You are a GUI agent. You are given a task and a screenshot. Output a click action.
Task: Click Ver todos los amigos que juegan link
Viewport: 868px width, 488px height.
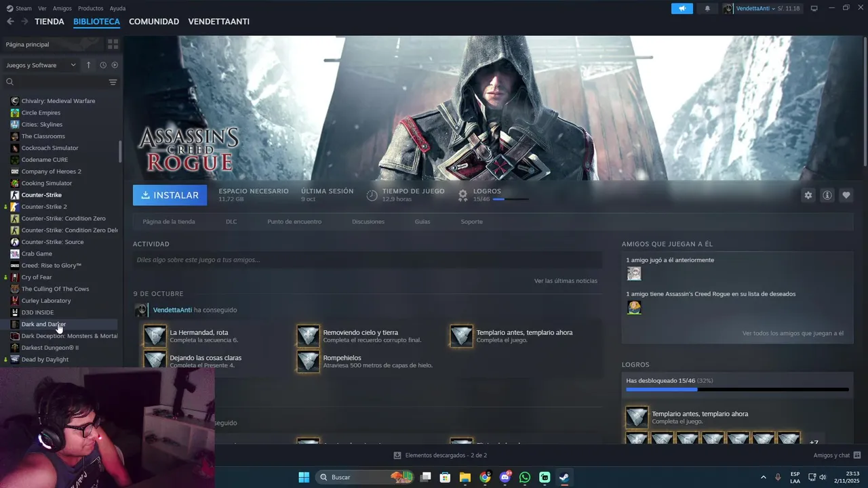coord(793,333)
